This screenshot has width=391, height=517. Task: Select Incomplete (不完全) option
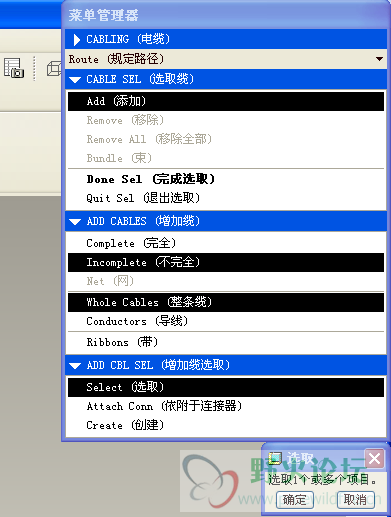pos(226,262)
